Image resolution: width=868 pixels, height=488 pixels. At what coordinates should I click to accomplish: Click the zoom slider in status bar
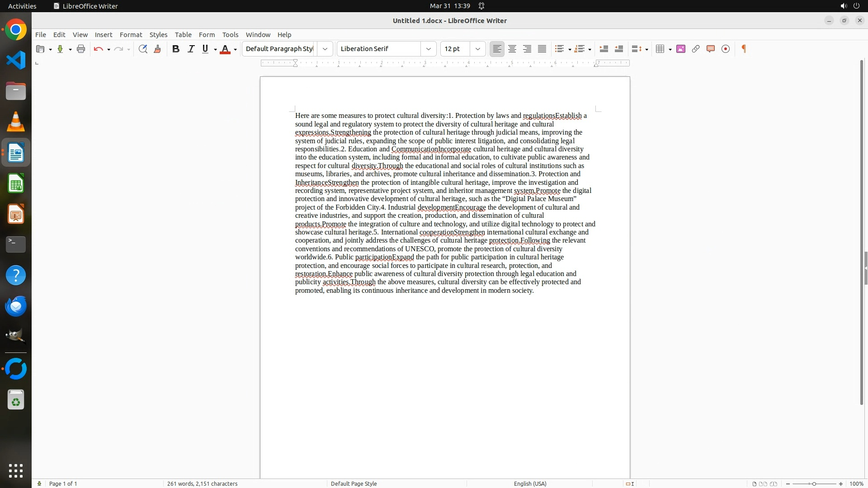(814, 483)
